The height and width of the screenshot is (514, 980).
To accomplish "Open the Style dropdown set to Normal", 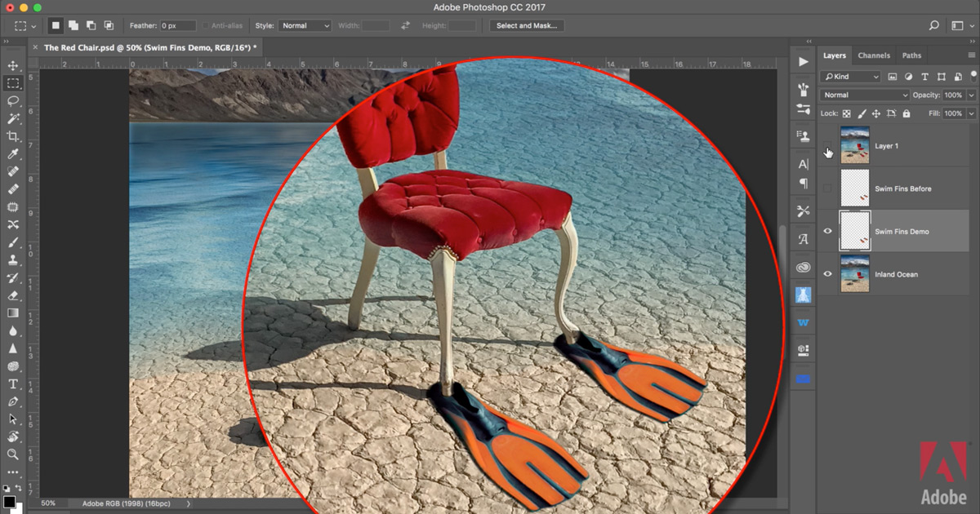I will pyautogui.click(x=305, y=25).
